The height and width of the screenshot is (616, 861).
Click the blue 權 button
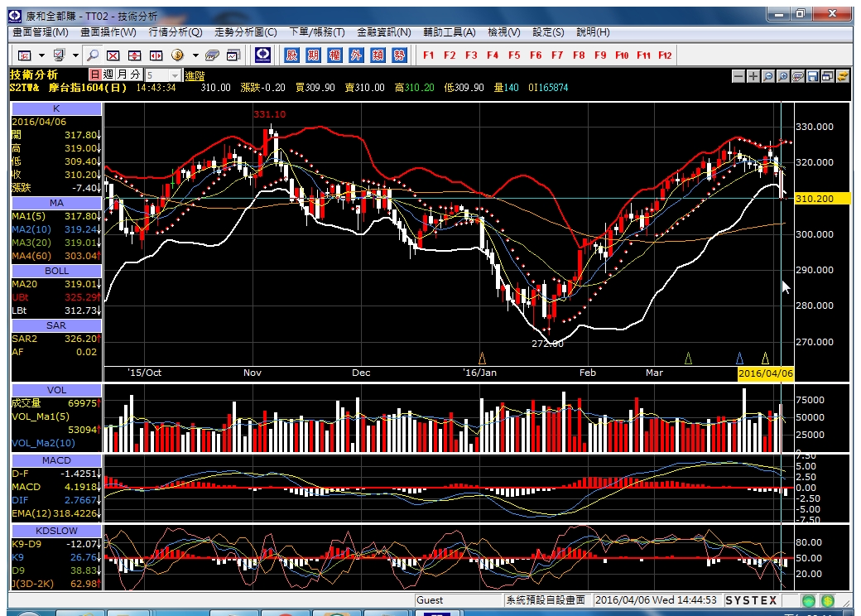pos(334,55)
